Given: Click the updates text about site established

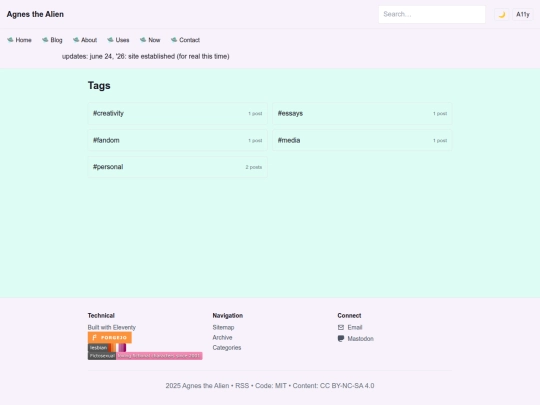Looking at the screenshot, I should [x=146, y=56].
